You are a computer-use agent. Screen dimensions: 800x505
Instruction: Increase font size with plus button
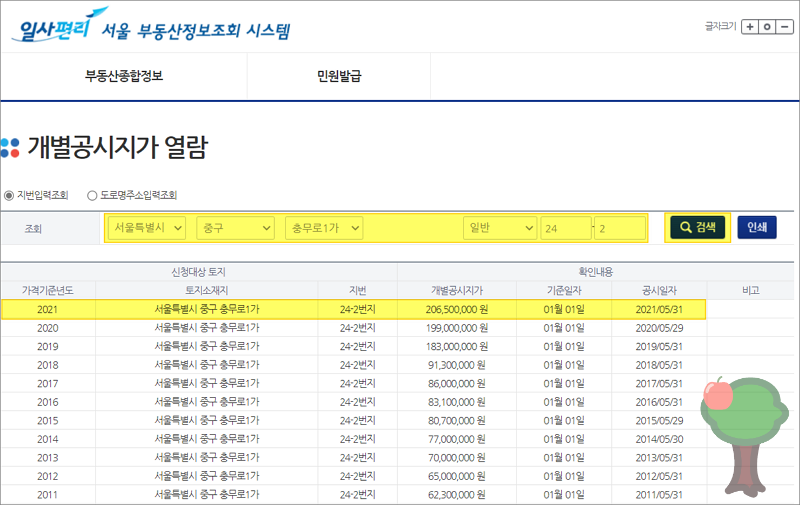tap(750, 27)
